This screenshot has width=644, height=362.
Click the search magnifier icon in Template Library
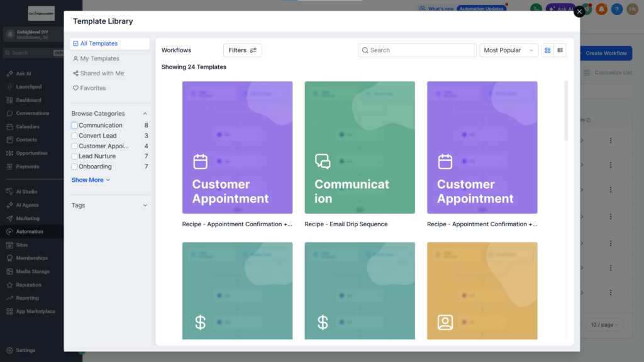pyautogui.click(x=365, y=50)
